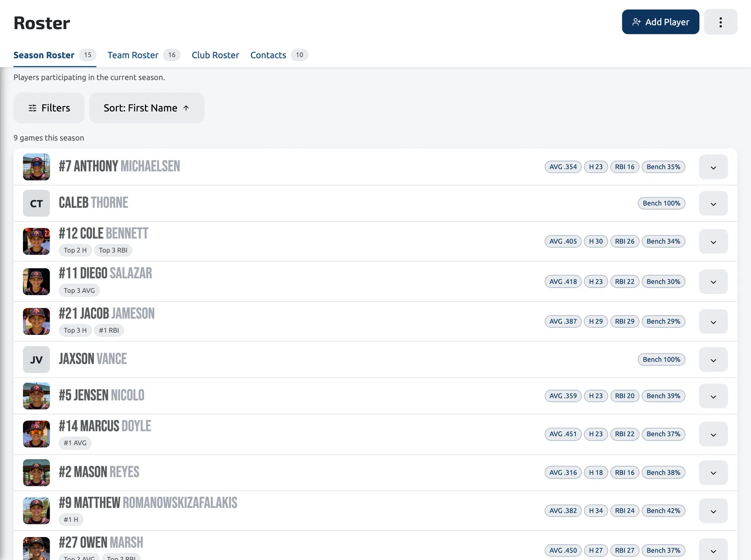The height and width of the screenshot is (560, 751).
Task: Expand Anthony Michaelsen's row chevron
Action: click(713, 167)
